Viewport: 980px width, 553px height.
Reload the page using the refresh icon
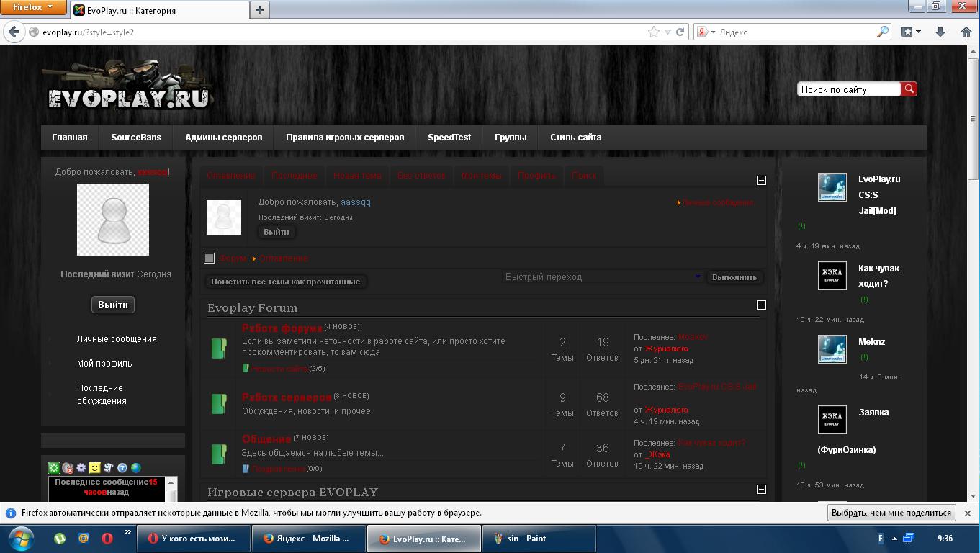pyautogui.click(x=680, y=32)
